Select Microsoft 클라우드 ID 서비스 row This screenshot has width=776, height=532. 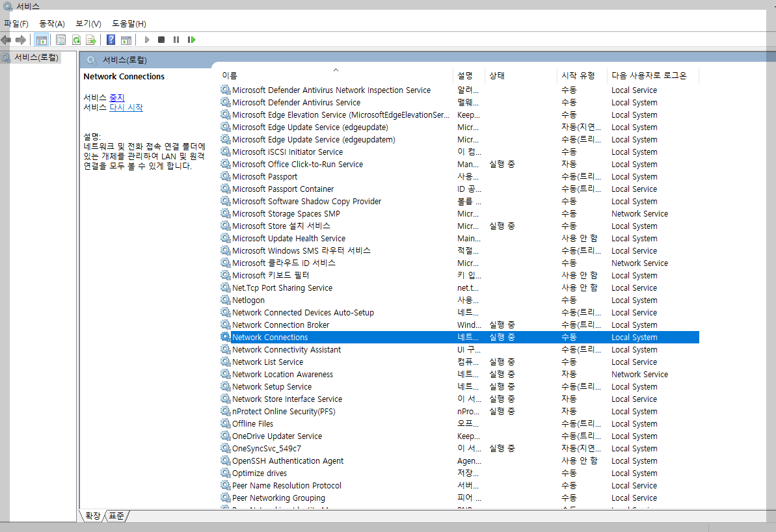tap(459, 263)
